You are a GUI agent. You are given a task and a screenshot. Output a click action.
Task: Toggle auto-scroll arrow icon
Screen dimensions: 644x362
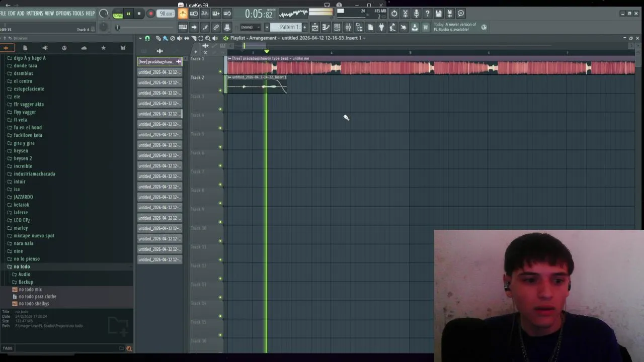click(x=194, y=27)
